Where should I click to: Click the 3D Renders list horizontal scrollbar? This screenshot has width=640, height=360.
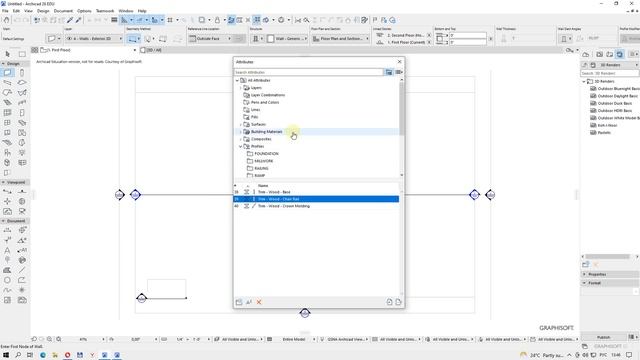click(608, 256)
